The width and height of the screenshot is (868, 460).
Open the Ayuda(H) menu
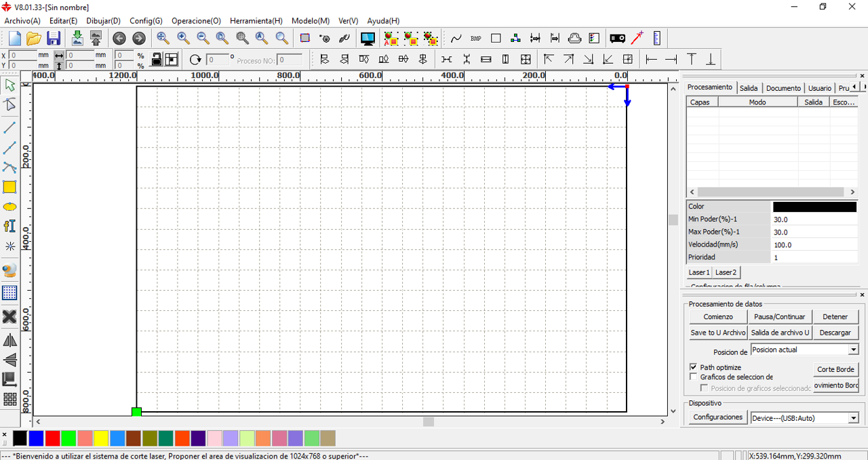pos(383,21)
